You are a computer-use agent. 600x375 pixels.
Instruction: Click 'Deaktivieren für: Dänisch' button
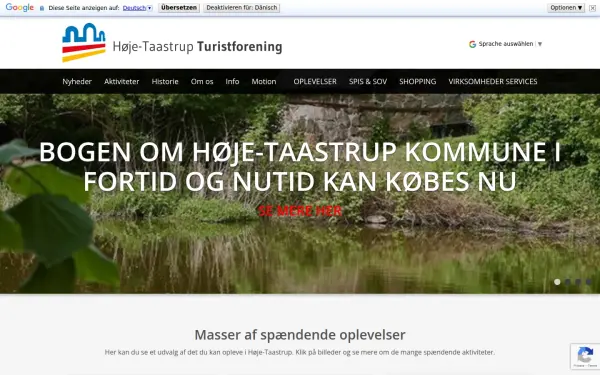(x=241, y=8)
